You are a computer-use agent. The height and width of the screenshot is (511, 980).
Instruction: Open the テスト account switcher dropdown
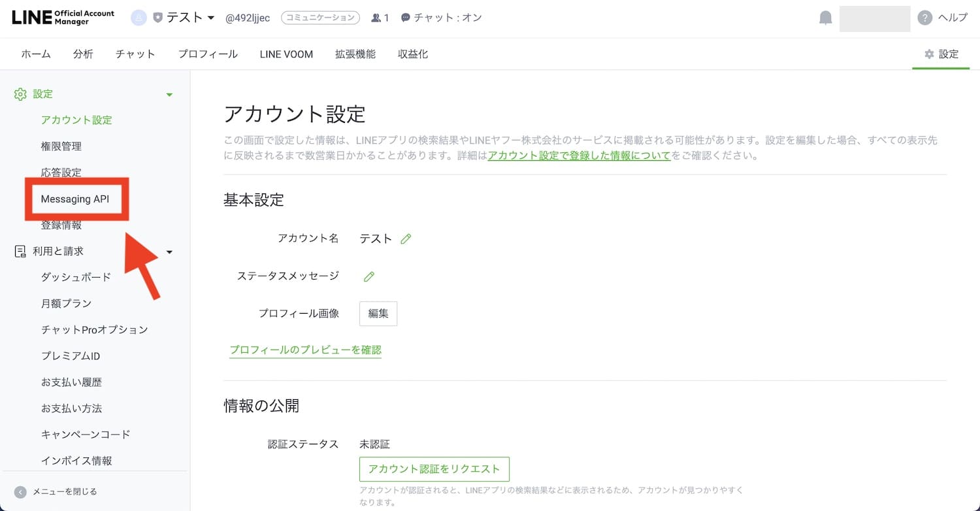point(190,18)
